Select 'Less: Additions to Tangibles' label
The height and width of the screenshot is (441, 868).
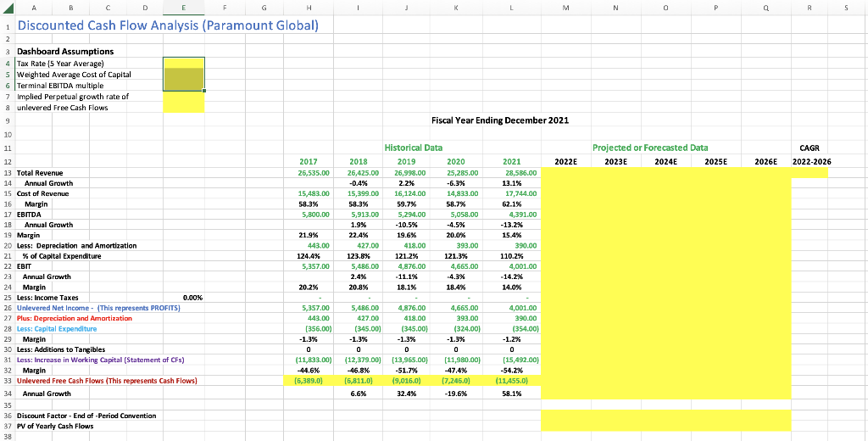click(x=61, y=349)
